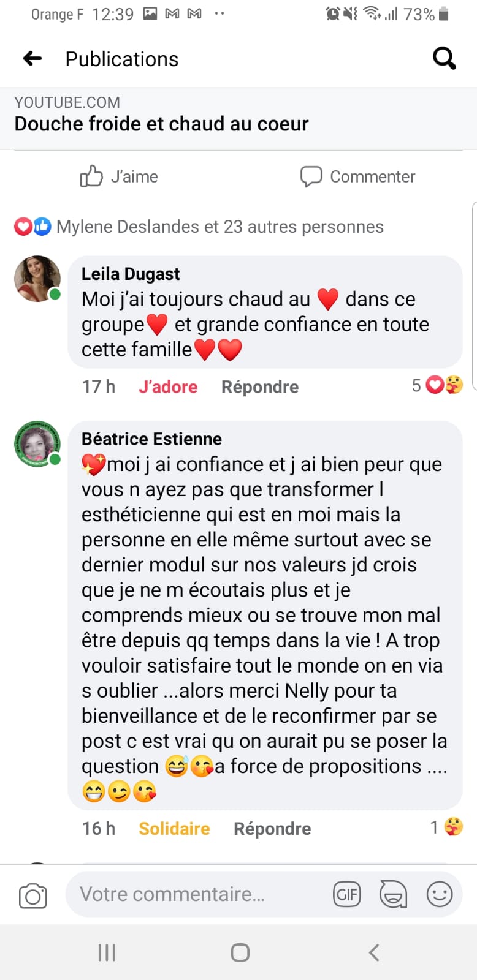Toggle Solidaire reaction on Béatrice's comment
Screen dimensions: 477x980
(x=174, y=829)
